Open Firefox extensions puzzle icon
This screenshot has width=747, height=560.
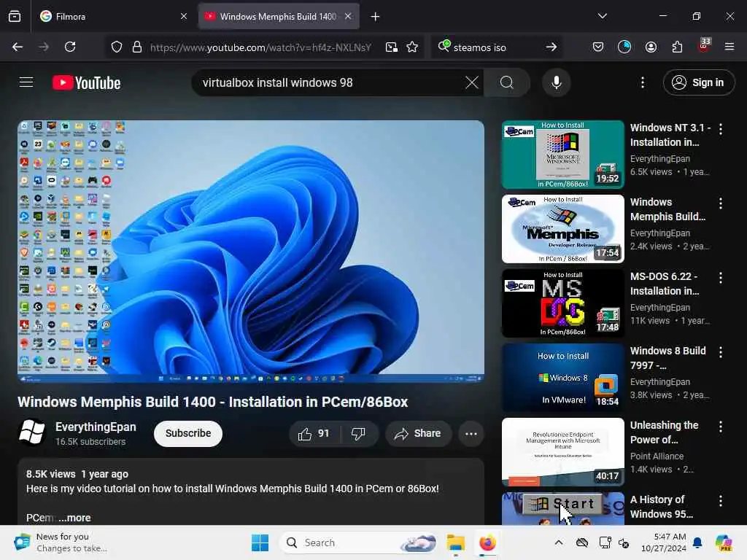click(677, 47)
